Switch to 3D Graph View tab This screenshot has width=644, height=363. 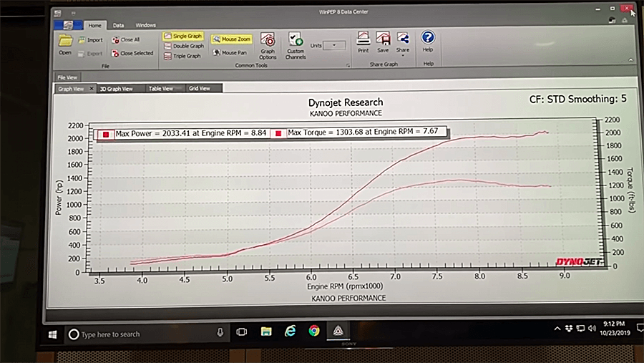(117, 89)
